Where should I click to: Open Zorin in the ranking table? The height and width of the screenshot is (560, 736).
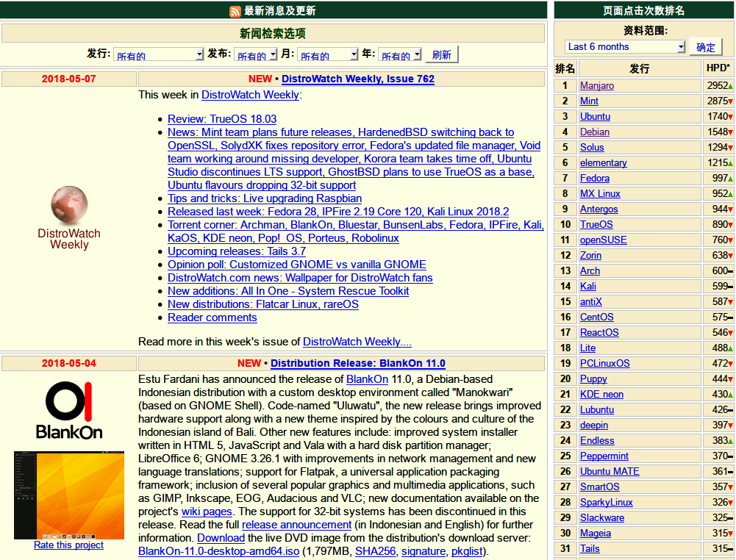(590, 256)
